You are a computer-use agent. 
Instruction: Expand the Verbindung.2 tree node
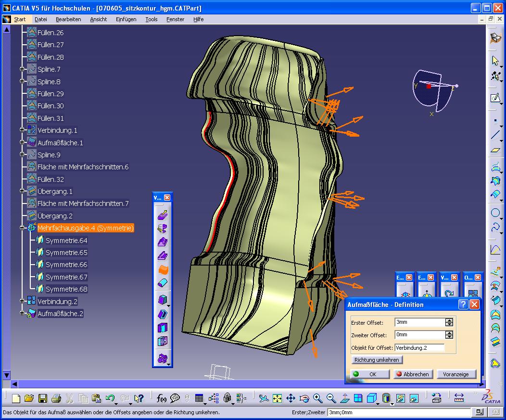pos(22,301)
